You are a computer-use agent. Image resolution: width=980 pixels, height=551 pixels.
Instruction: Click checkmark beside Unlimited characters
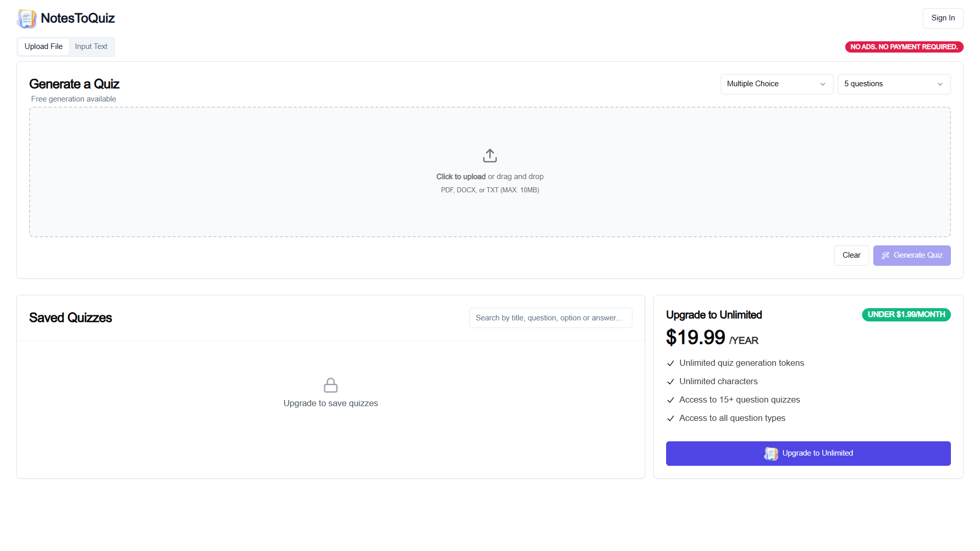point(671,382)
